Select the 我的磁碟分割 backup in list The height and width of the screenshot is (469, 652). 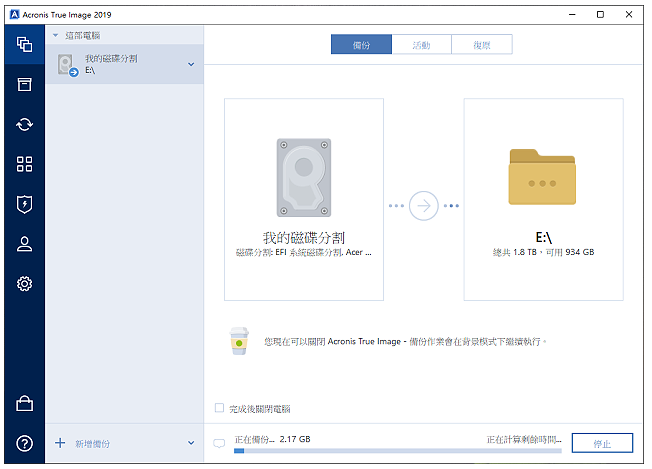tap(124, 64)
